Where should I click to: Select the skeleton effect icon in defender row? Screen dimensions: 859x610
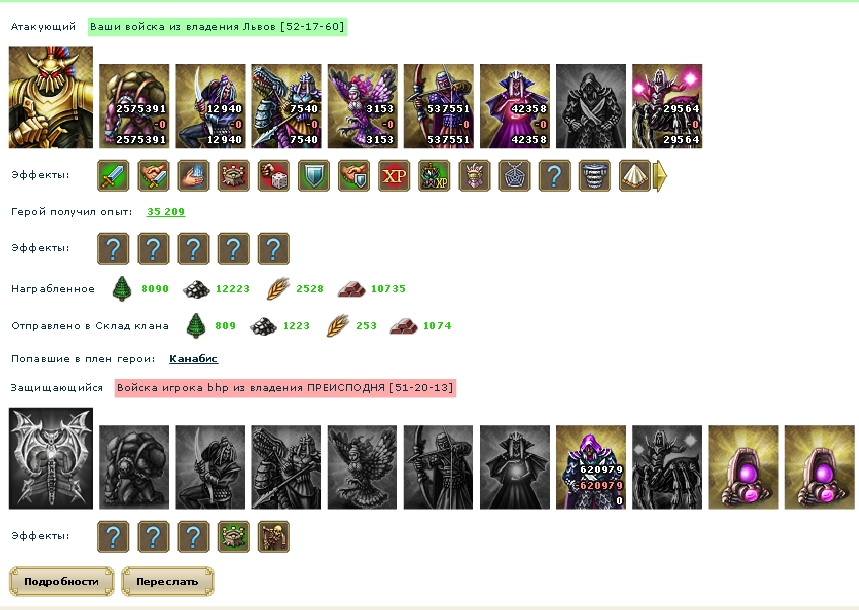[x=273, y=537]
